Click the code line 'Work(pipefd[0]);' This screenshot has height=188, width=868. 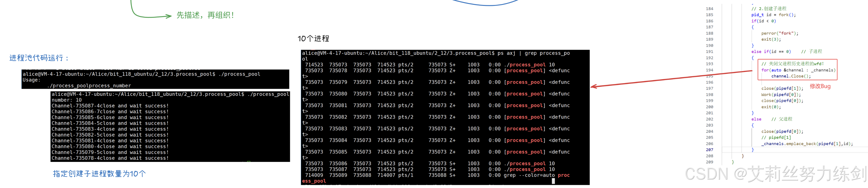click(781, 95)
